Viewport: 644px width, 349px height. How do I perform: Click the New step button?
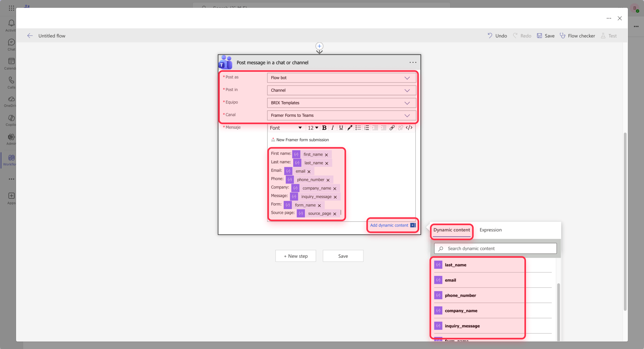pyautogui.click(x=296, y=256)
